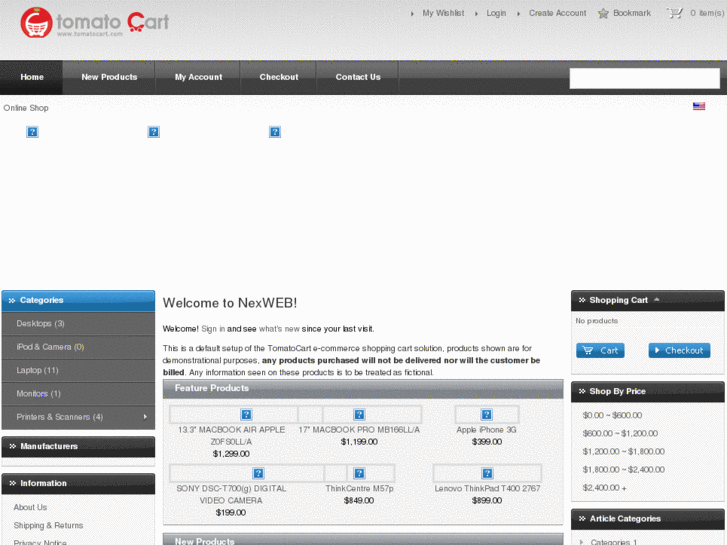The width and height of the screenshot is (727, 545).
Task: Open ThinkCentre M57p product title
Action: click(359, 488)
